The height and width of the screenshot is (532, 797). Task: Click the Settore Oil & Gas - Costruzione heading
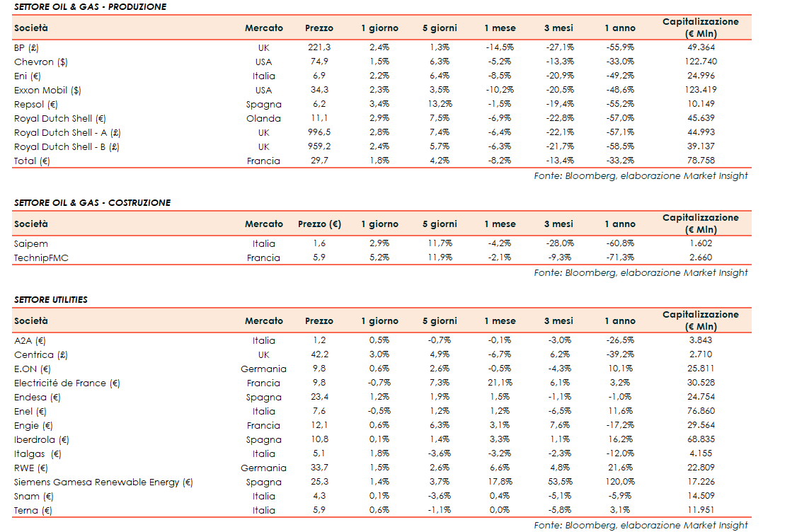[x=92, y=203]
